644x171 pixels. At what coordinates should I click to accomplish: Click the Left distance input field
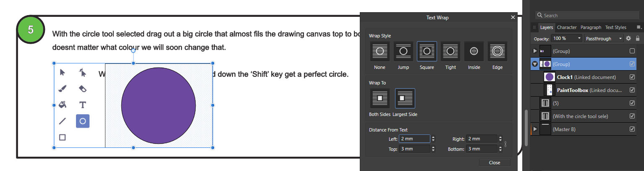tap(414, 139)
